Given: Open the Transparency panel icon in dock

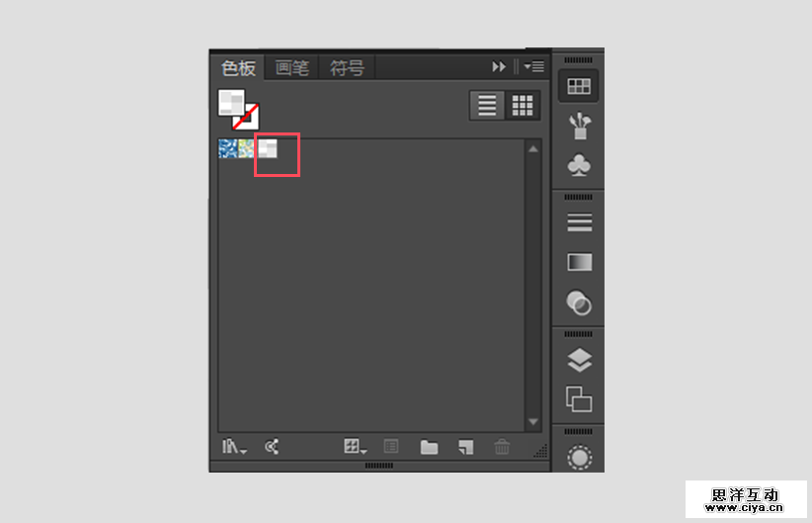Looking at the screenshot, I should [579, 303].
